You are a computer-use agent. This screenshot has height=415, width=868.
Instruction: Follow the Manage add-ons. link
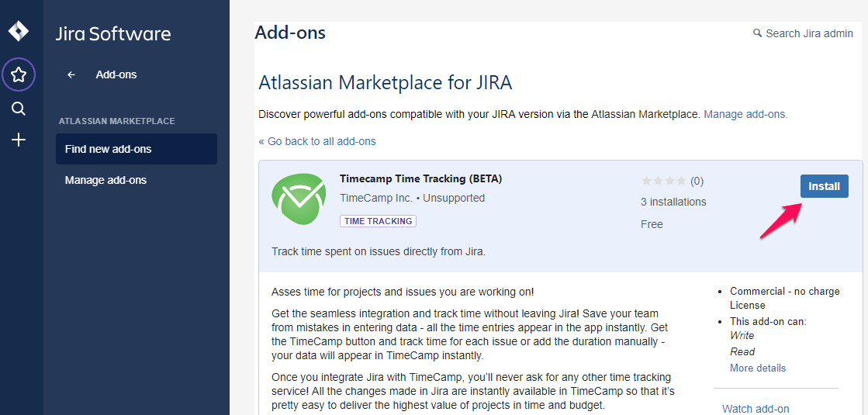745,115
